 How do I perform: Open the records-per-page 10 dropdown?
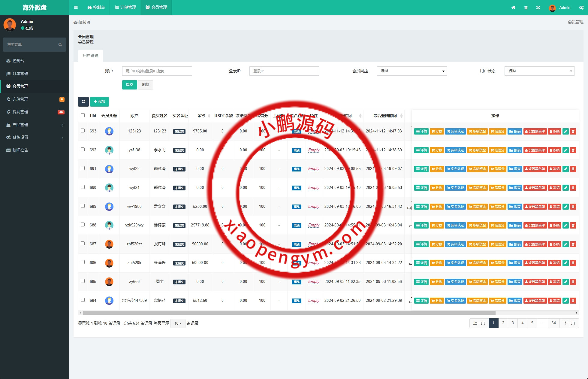(178, 323)
